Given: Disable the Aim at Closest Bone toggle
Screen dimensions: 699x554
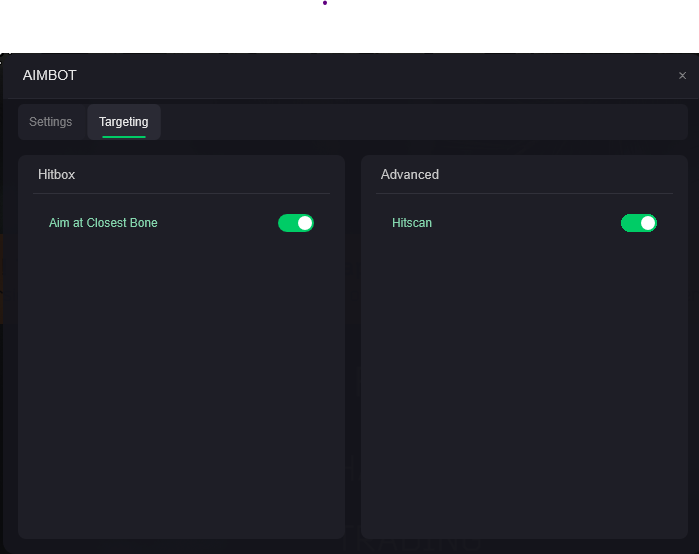Looking at the screenshot, I should (x=296, y=223).
